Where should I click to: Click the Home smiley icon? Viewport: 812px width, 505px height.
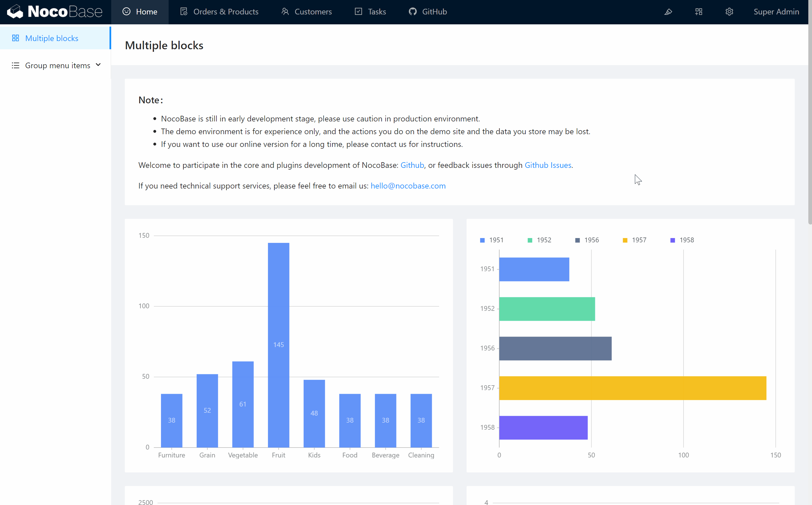126,12
